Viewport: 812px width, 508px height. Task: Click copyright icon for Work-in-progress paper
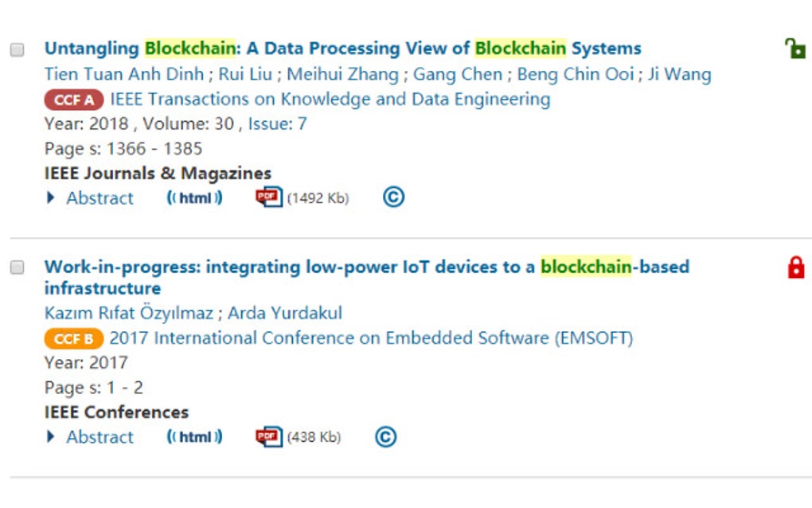coord(385,436)
